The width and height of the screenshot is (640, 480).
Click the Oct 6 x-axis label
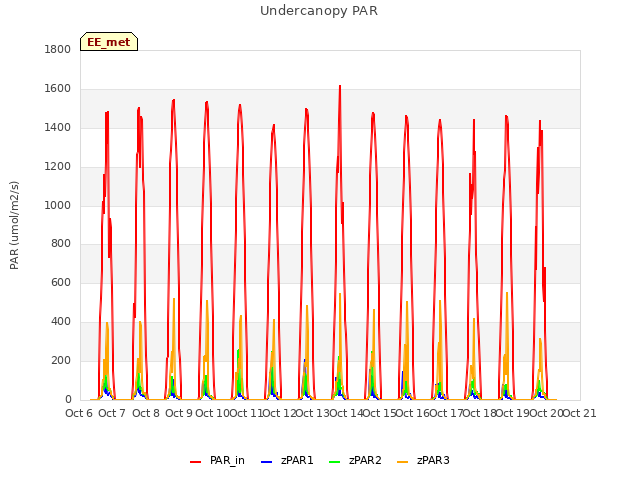79,413
